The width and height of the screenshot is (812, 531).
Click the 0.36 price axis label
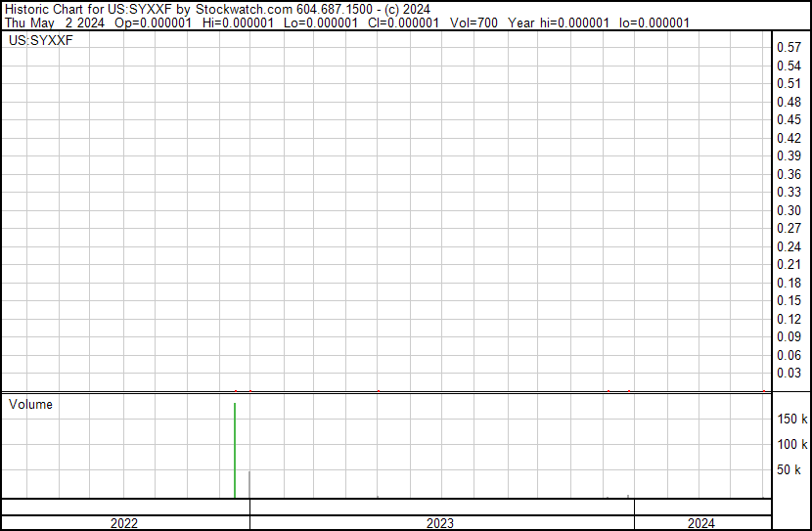point(789,174)
